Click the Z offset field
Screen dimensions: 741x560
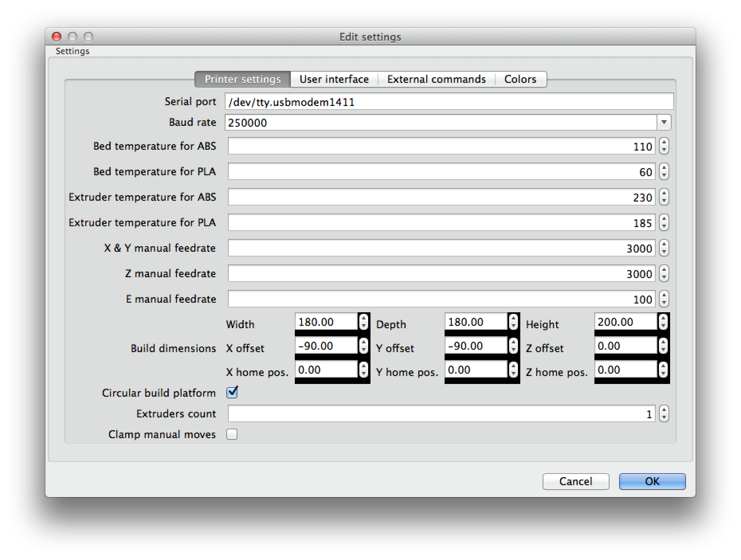626,346
